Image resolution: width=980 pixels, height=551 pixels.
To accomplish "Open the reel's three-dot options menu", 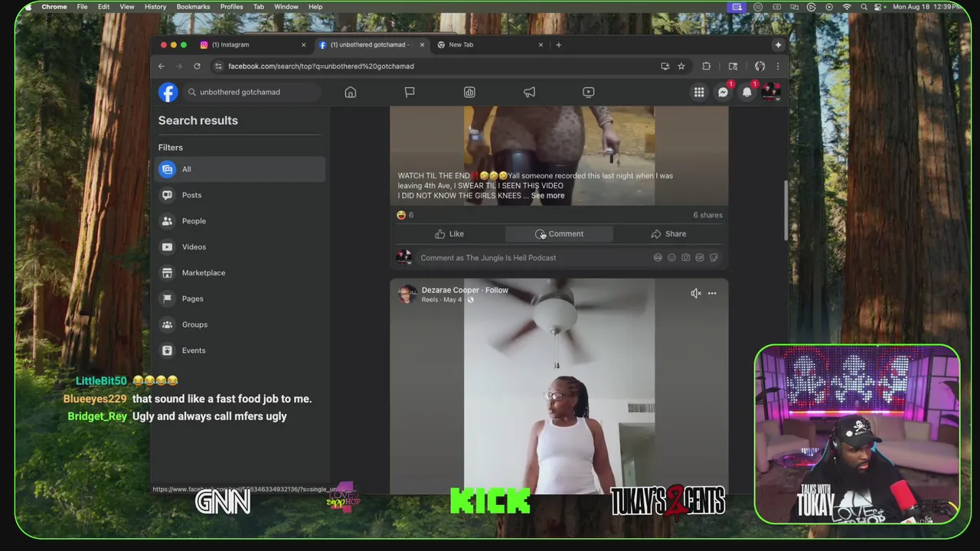I will 712,294.
